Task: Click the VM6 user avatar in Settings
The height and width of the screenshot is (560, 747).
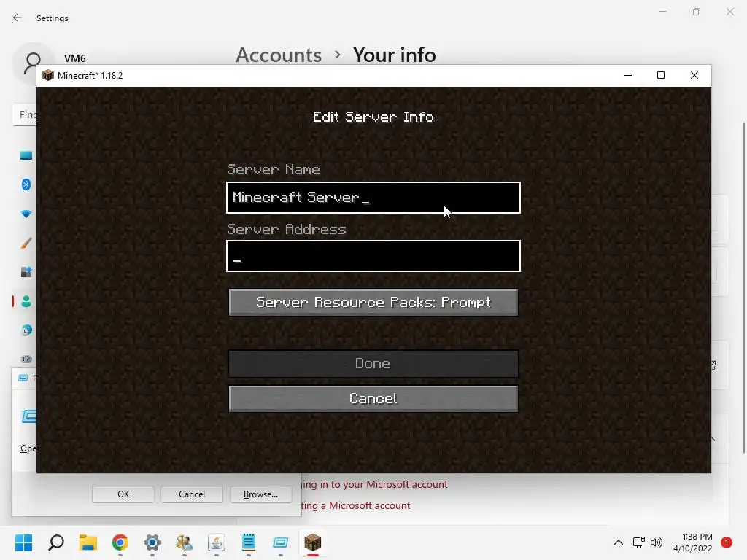Action: [x=32, y=63]
